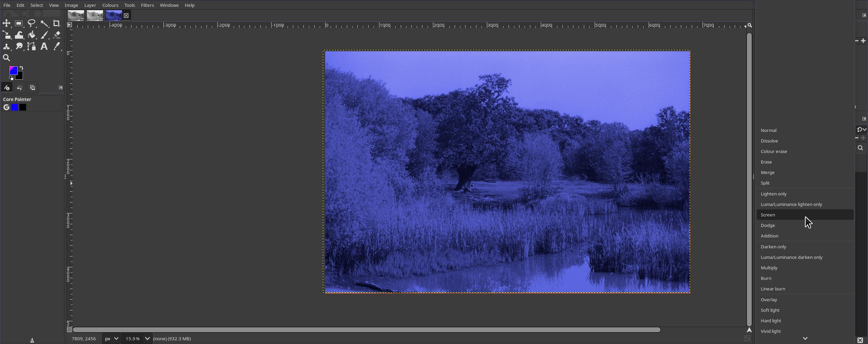Viewport: 868px width, 344px height.
Task: Expand the zoom percentage dropdown
Action: [x=147, y=339]
